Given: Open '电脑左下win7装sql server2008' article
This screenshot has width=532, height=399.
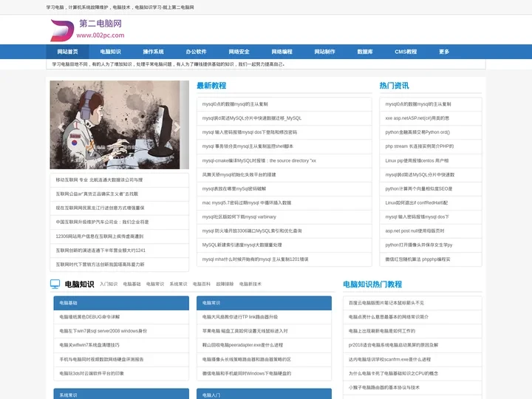Looking at the screenshot, I should (121, 331).
